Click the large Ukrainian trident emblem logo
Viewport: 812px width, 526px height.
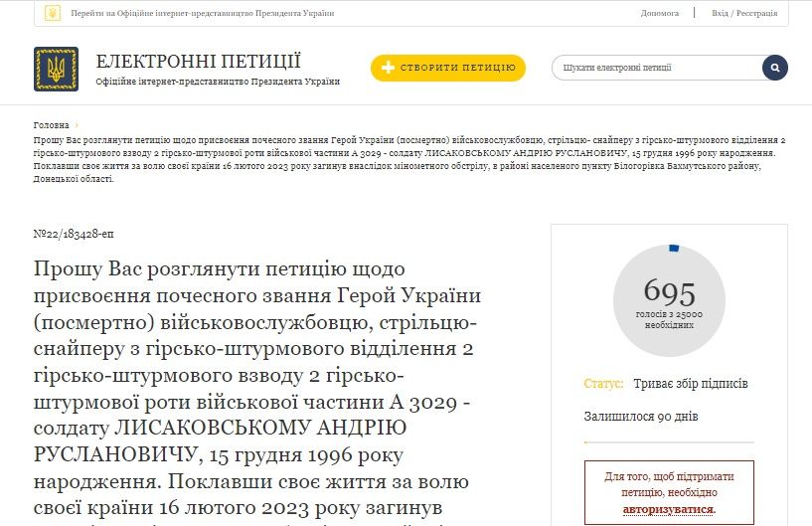pyautogui.click(x=56, y=69)
